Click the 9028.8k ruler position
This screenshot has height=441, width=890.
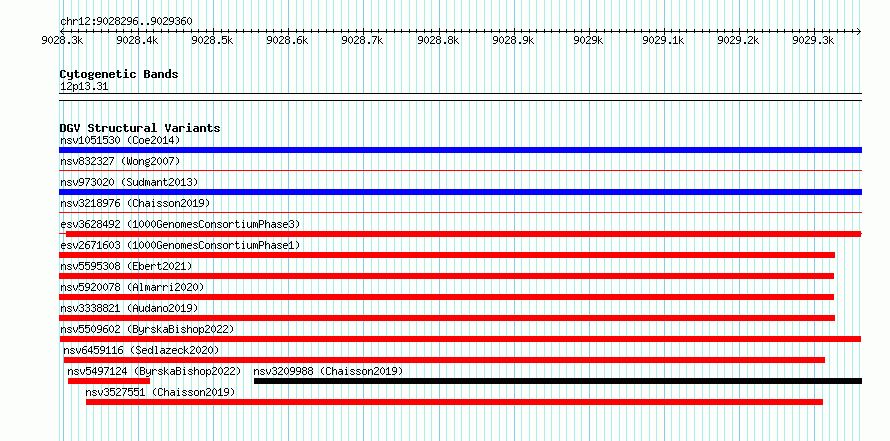tap(438, 40)
